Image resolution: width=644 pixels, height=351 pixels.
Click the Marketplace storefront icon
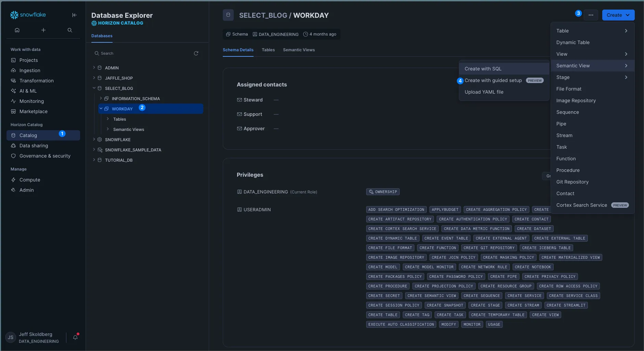[x=13, y=111]
